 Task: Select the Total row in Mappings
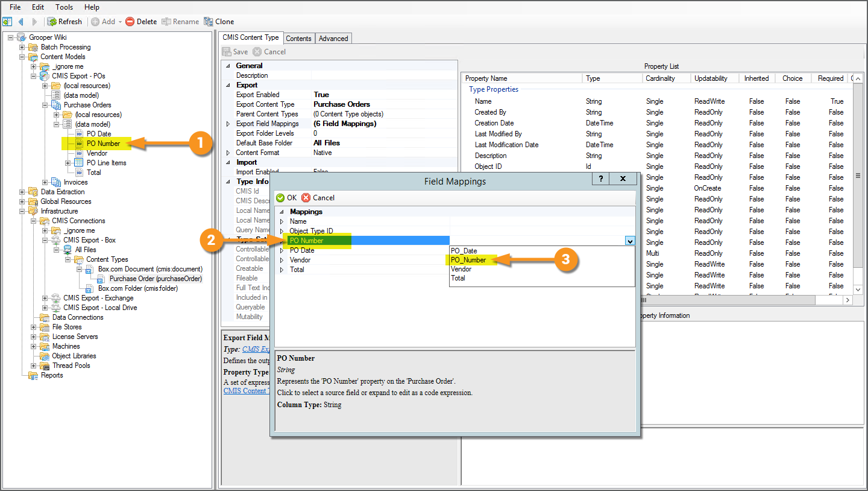click(x=455, y=270)
